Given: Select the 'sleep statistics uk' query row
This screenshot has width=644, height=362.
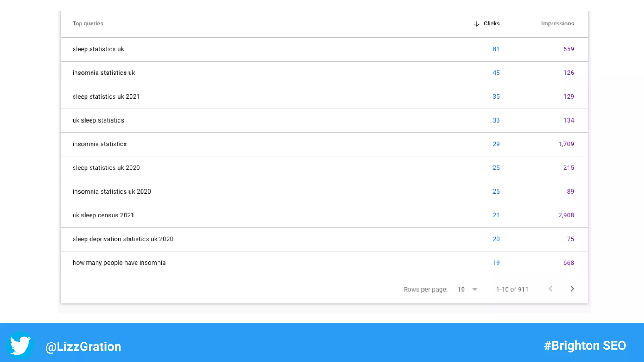Looking at the screenshot, I should coord(98,49).
